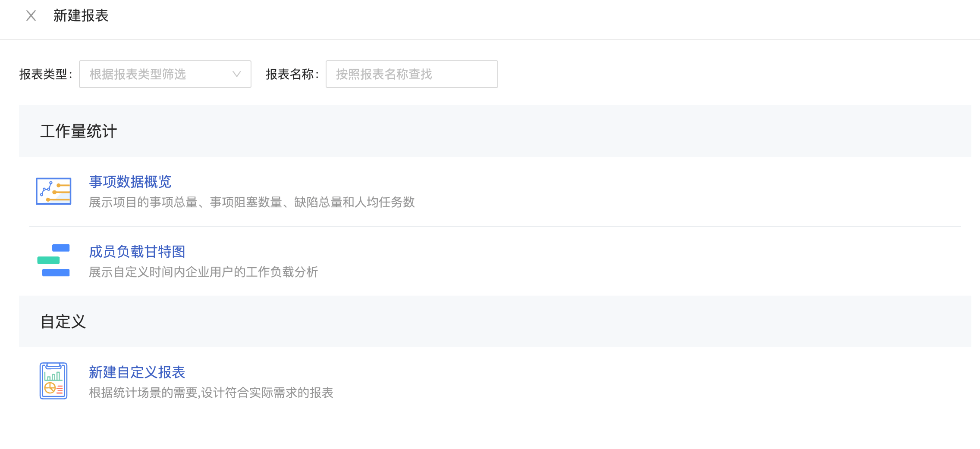
Task: Click the 报表名称 field label
Action: (292, 74)
